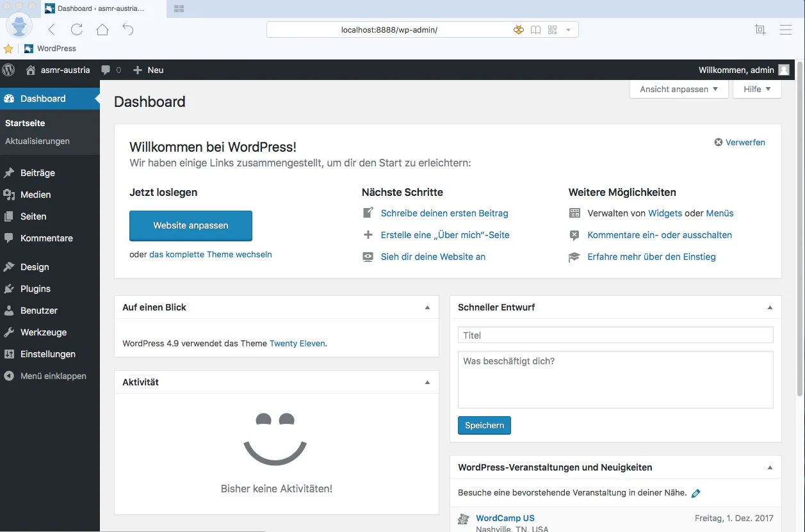Open the WordPress bookmark in bookmarks bar
Viewport: 805px width, 532px height.
[50, 49]
